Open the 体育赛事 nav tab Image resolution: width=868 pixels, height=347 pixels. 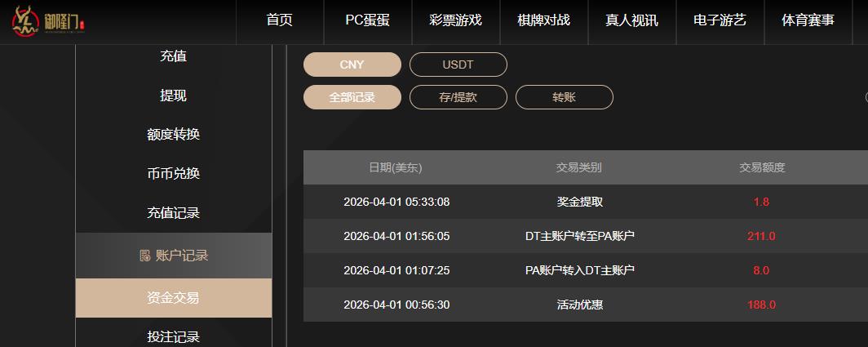point(808,20)
